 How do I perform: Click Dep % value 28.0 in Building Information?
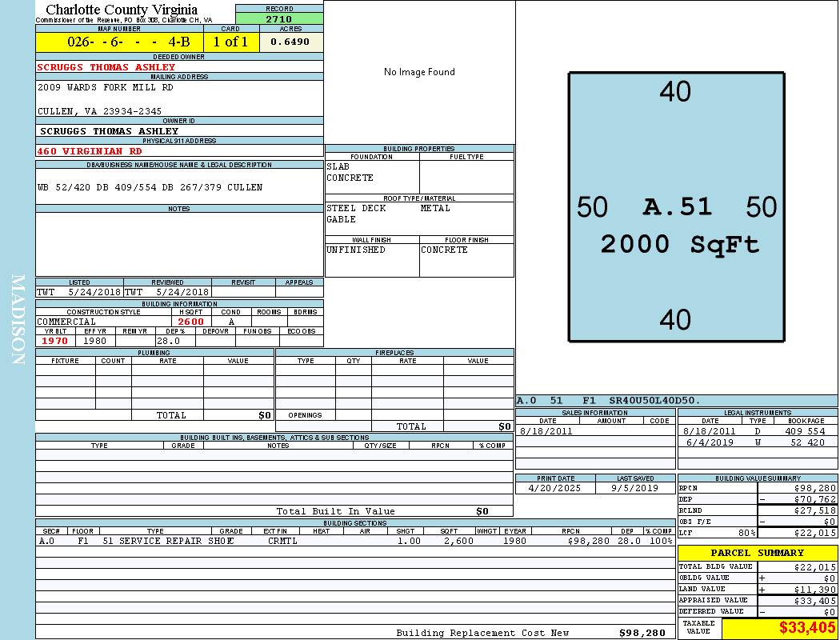pyautogui.click(x=168, y=341)
